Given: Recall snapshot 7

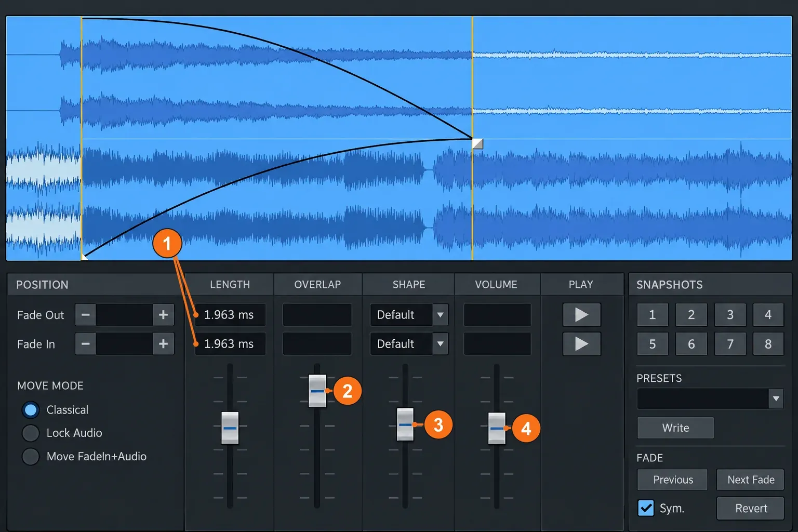Looking at the screenshot, I should 730,344.
